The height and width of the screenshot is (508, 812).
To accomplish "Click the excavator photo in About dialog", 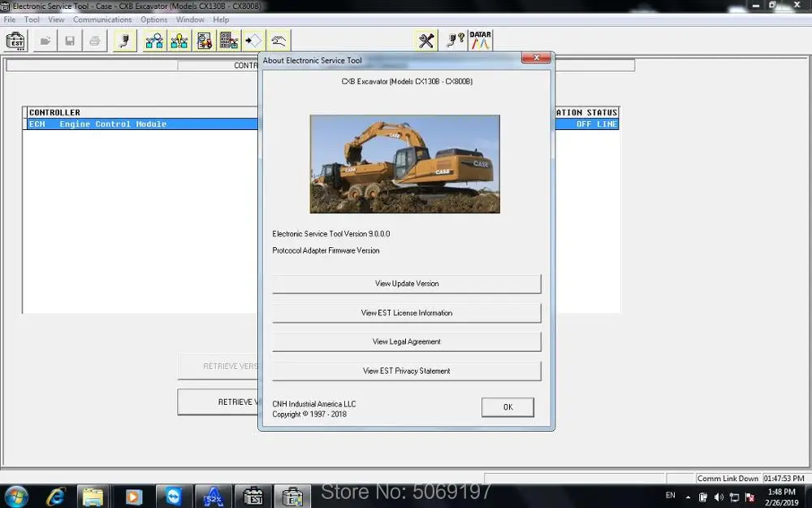I will point(404,164).
